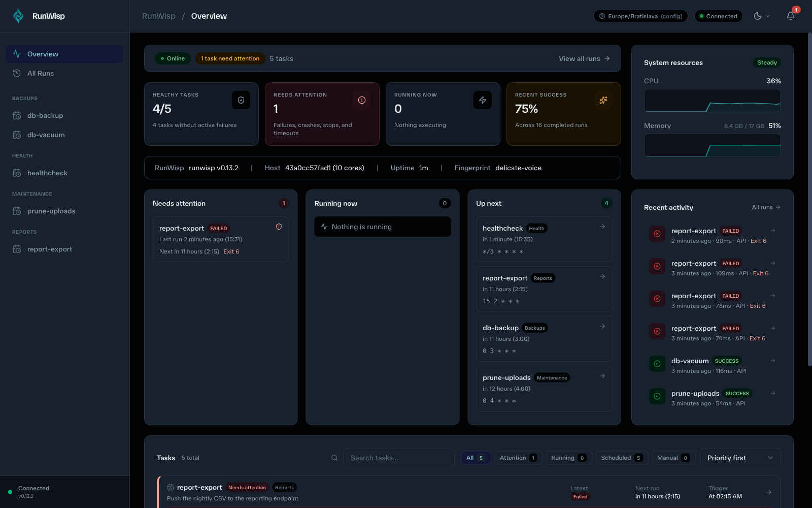Click the Maintenance tag on prune-uploads
Screen dimensions: 812x508
[552, 378]
